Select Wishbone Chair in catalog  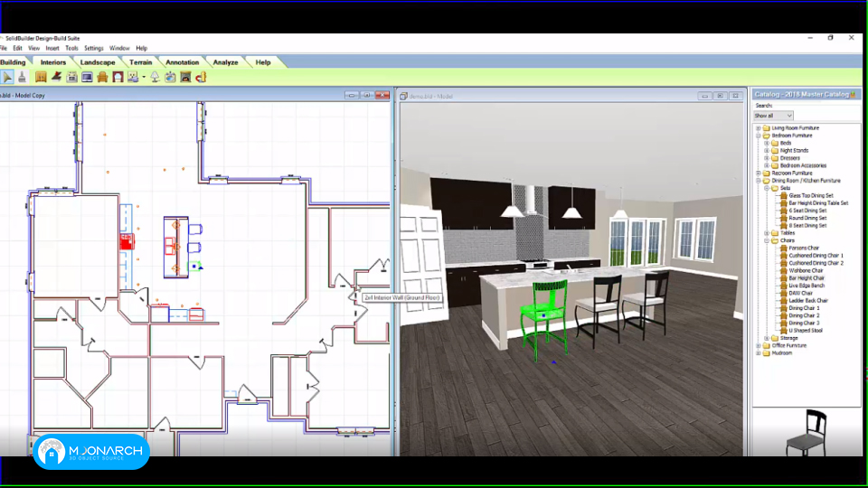(806, 270)
